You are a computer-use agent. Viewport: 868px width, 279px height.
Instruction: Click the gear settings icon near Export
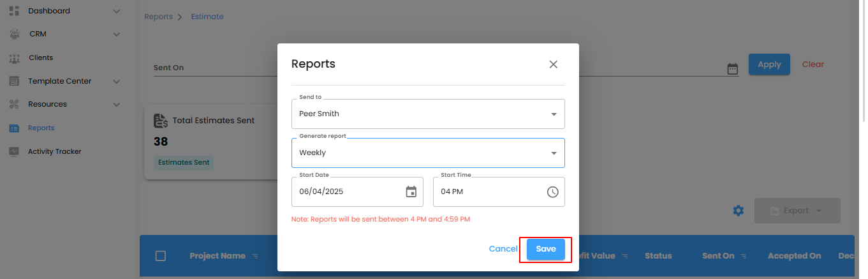tap(739, 211)
